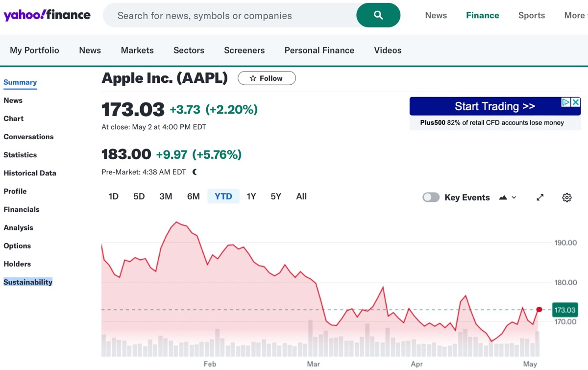
Task: Follow Apple Inc. stock
Action: tap(267, 78)
